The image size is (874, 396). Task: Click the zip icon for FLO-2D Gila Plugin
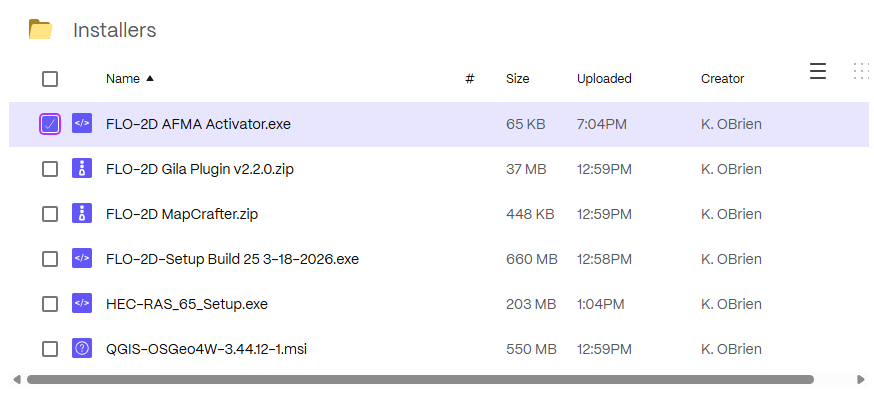pos(82,168)
